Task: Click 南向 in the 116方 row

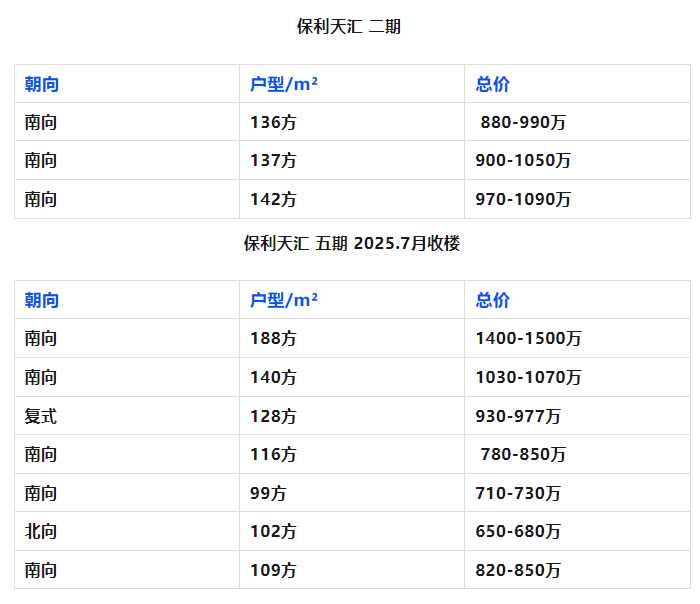Action: (41, 454)
